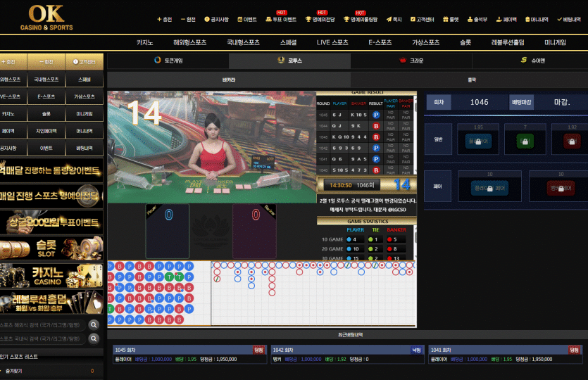
Task: Click the 환전 button in left sidebar
Action: pyautogui.click(x=51, y=62)
